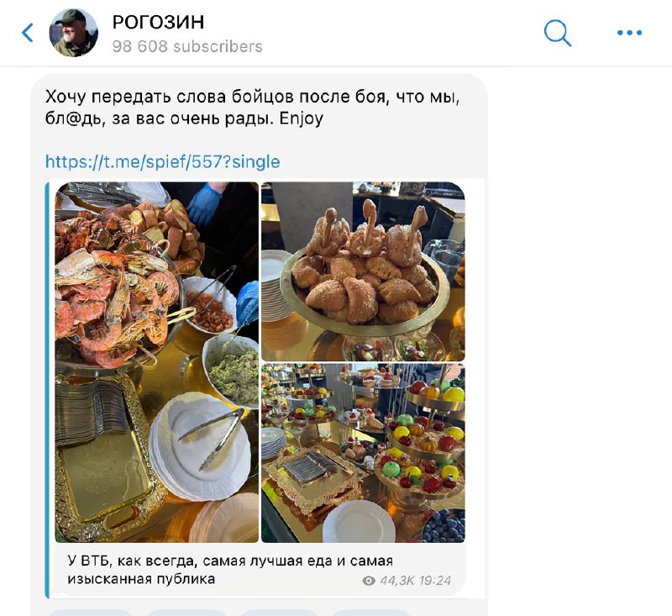The image size is (672, 616).
Task: Open the three-dot more options menu
Action: click(629, 33)
